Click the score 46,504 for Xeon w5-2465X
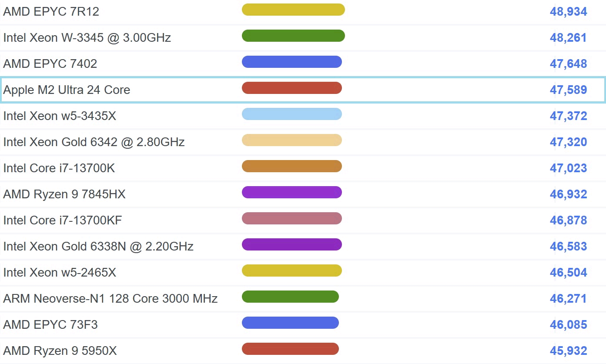 (569, 273)
